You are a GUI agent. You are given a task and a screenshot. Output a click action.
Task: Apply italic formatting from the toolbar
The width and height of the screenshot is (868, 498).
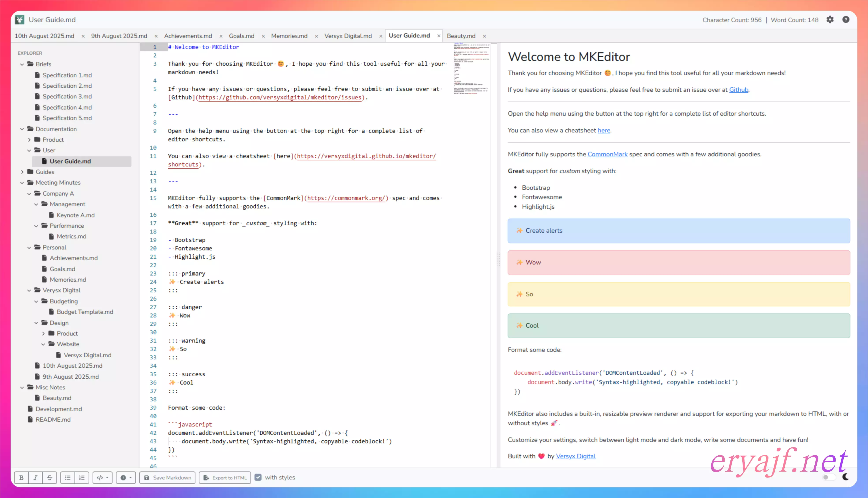tap(36, 477)
